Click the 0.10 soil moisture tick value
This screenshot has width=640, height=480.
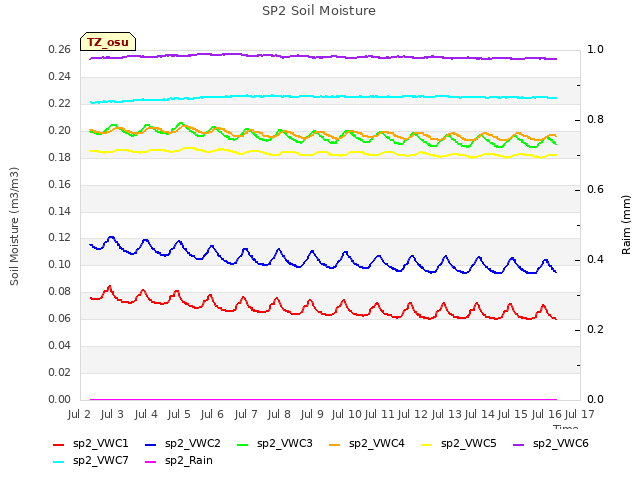(x=60, y=264)
